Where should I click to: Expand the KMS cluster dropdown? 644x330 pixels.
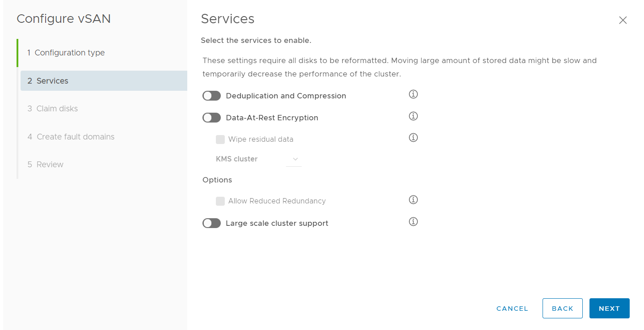pyautogui.click(x=294, y=159)
